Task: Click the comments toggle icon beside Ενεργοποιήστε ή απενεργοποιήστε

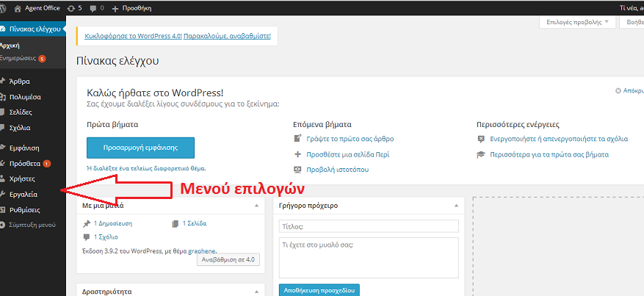Action: click(x=481, y=139)
